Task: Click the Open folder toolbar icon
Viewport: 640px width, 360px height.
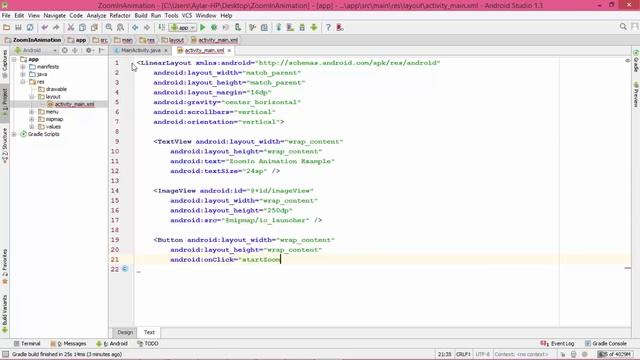Action: click(x=7, y=27)
